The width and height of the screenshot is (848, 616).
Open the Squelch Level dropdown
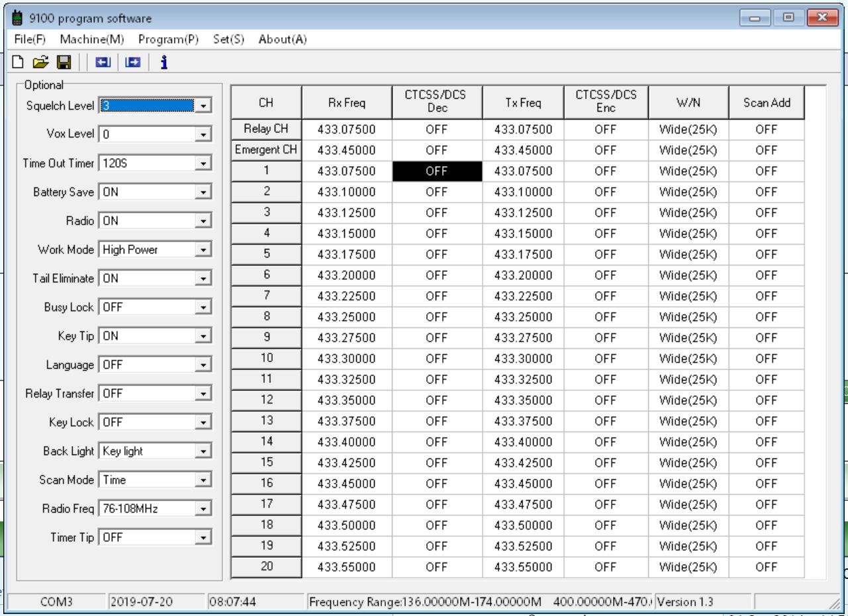point(204,105)
